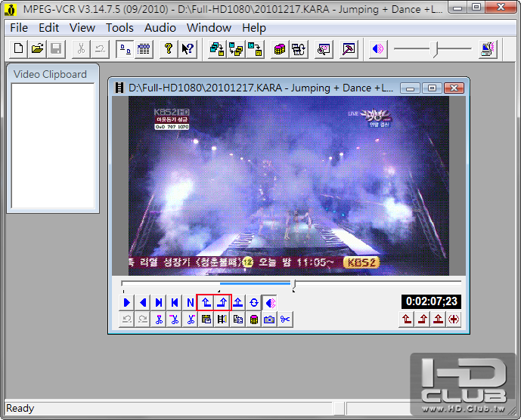Screen dimensions: 521x420
Task: Click the main toolbar volume slider handle
Action: [435, 49]
